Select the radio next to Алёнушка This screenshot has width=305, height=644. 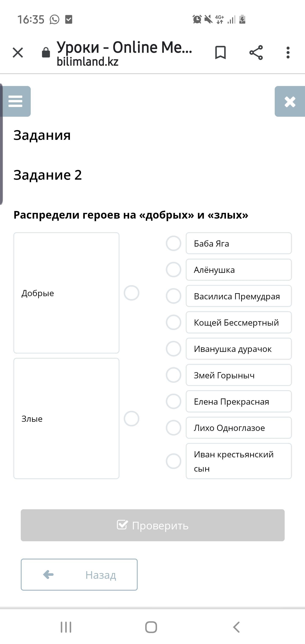click(173, 269)
